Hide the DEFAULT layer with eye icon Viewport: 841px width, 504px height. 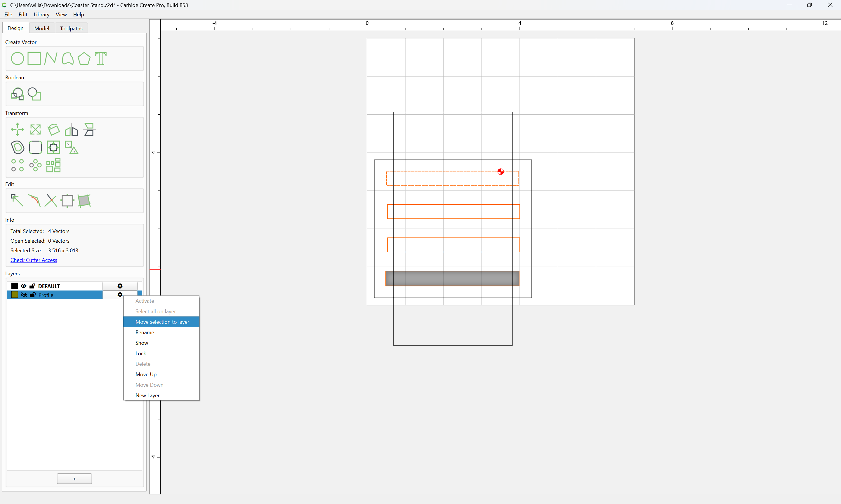point(23,286)
